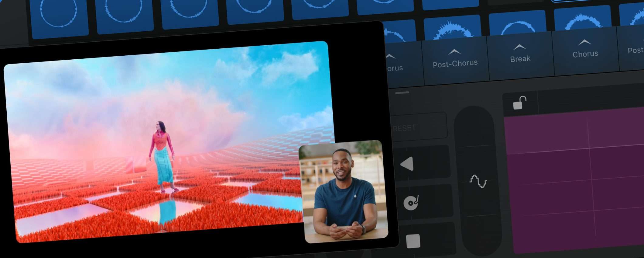Select the picture-in-picture video of the man
The image size is (644, 258).
(x=344, y=191)
